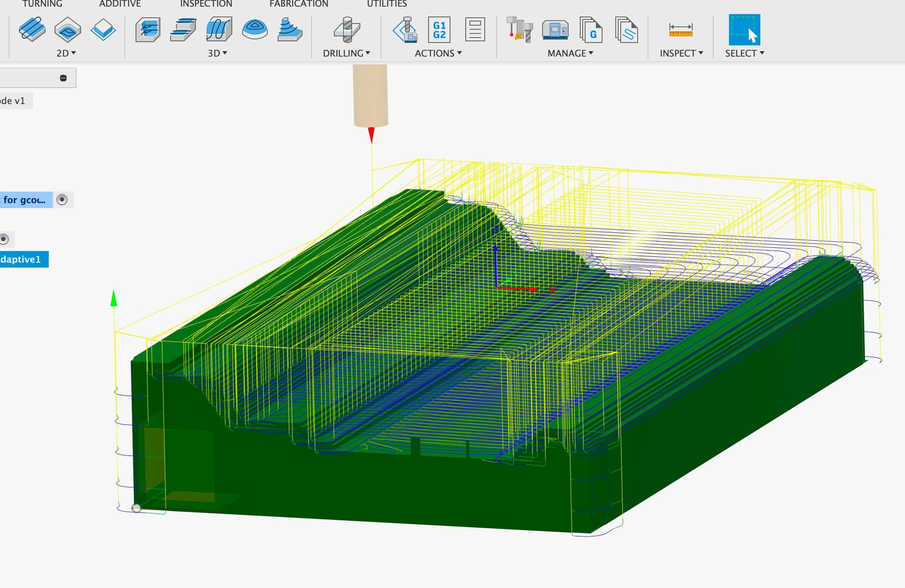Collapse the browser panel minus button

pyautogui.click(x=63, y=78)
